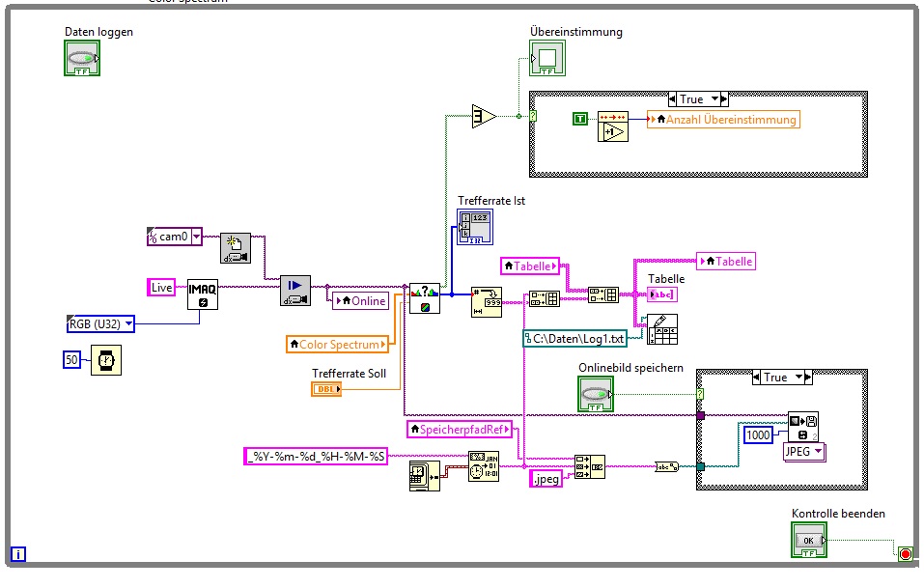
Task: Click the C:\Daten\Log1.txt path constant
Action: click(574, 339)
